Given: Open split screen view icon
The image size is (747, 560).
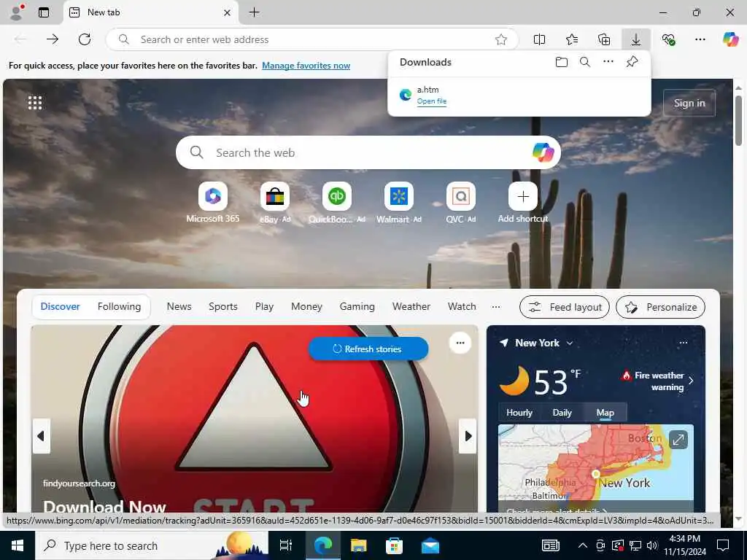Looking at the screenshot, I should click(539, 39).
